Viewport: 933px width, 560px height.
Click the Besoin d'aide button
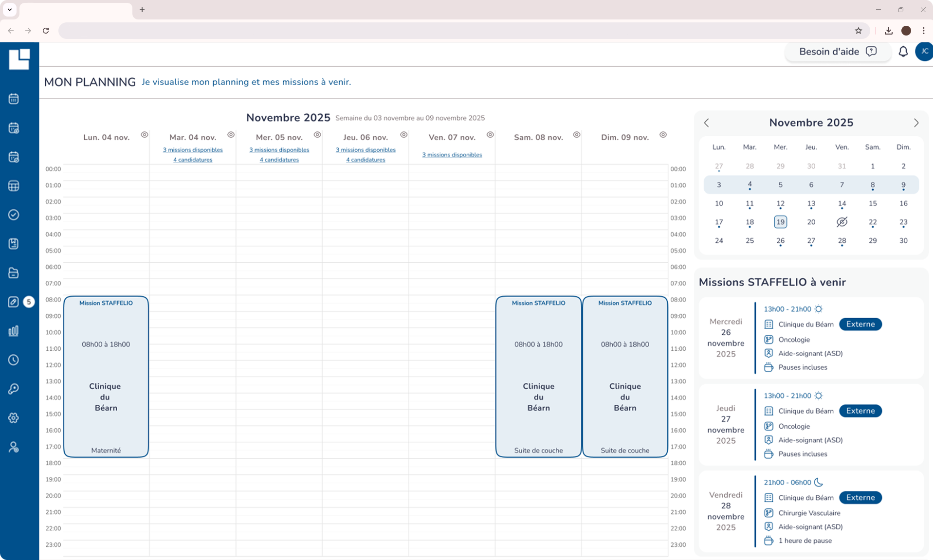coord(837,52)
